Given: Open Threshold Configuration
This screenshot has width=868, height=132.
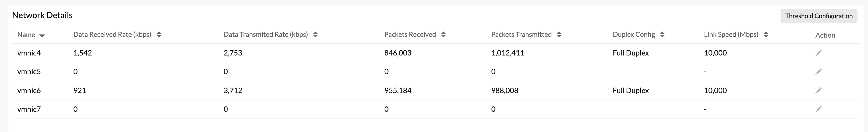Looking at the screenshot, I should coord(819,16).
